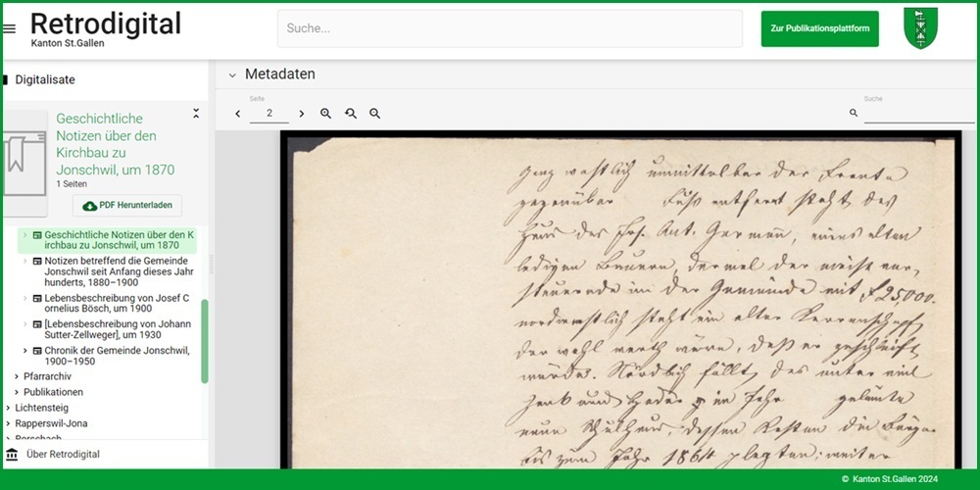Click the document bookmark thumbnail in sidebar

tap(24, 163)
